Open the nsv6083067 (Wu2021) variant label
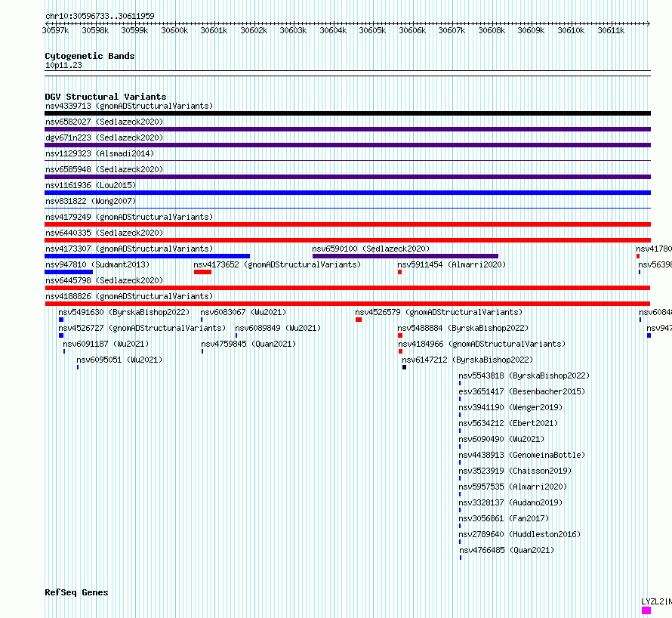The width and height of the screenshot is (672, 618). (x=243, y=312)
